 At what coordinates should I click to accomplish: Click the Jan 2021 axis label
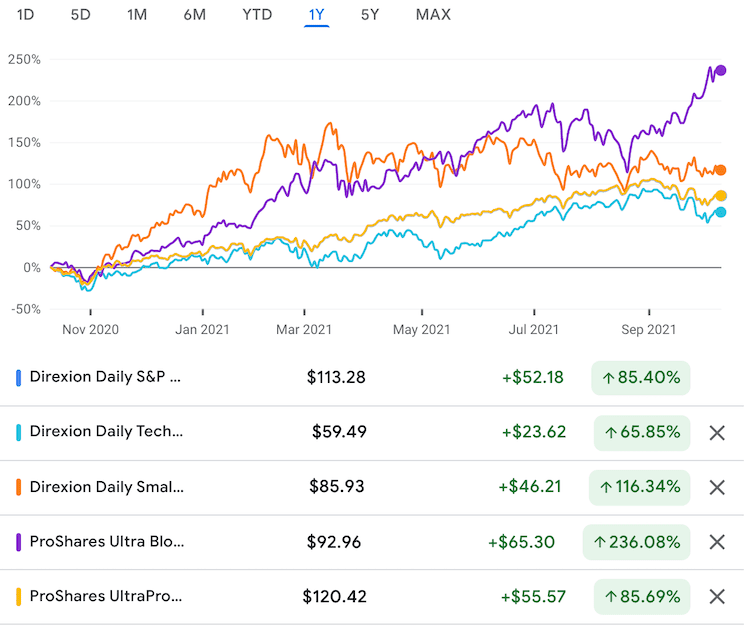(x=202, y=329)
